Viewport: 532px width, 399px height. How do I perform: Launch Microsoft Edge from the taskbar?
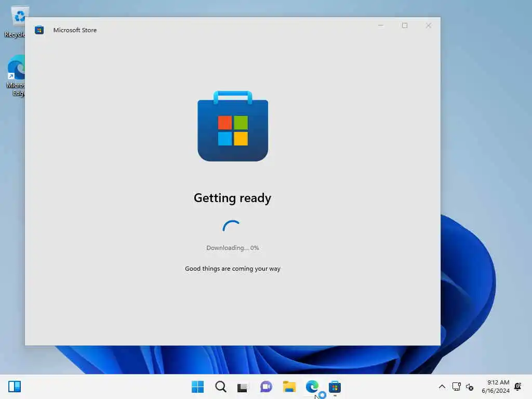tap(312, 387)
